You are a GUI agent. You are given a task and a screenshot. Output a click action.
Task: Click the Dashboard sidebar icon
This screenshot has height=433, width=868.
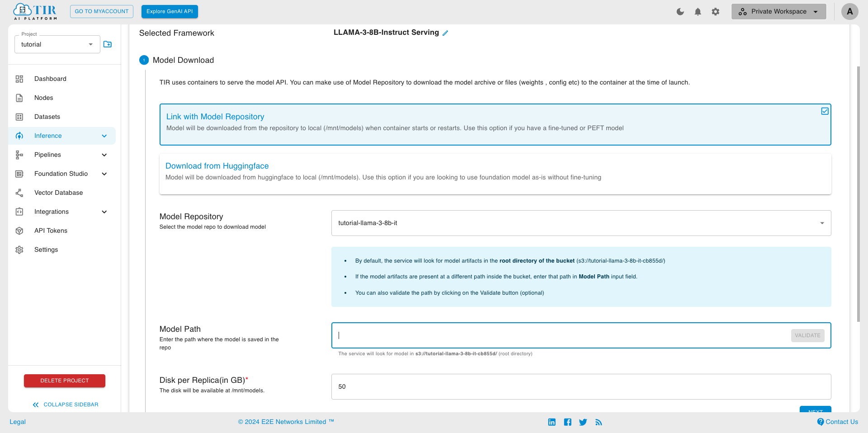click(x=19, y=79)
